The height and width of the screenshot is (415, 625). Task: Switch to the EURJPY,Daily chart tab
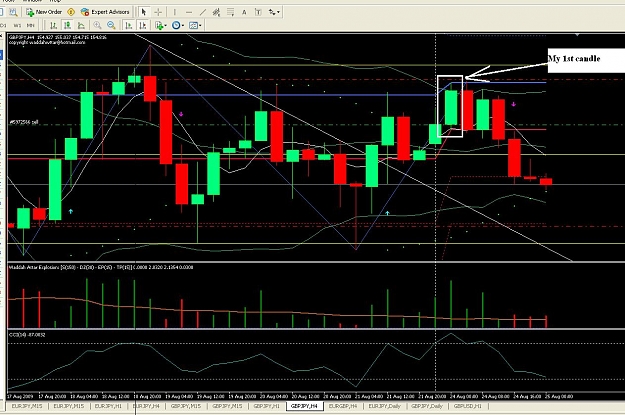(x=384, y=406)
